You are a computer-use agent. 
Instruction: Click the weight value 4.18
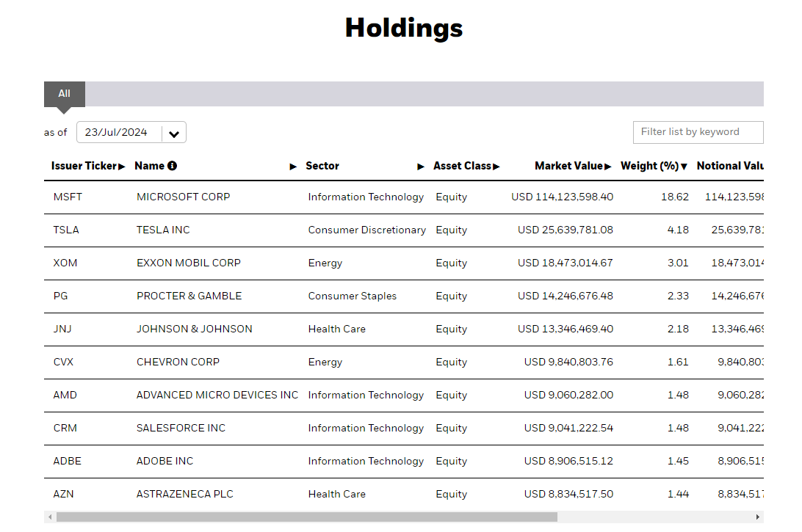coord(678,230)
